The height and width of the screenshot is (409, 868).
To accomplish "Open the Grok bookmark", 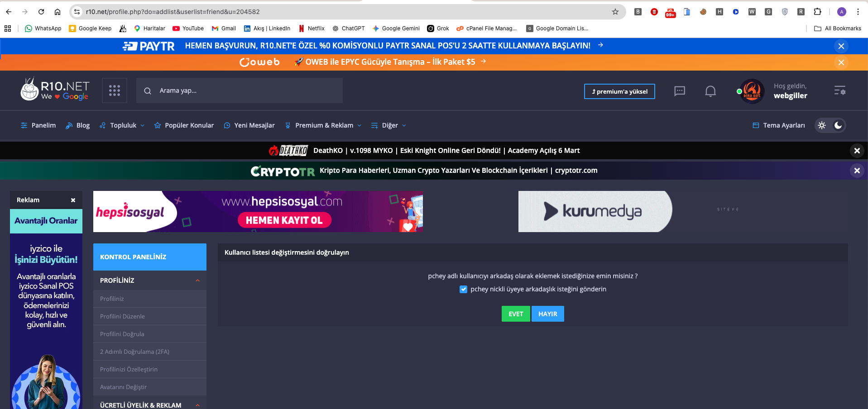I will click(x=438, y=29).
